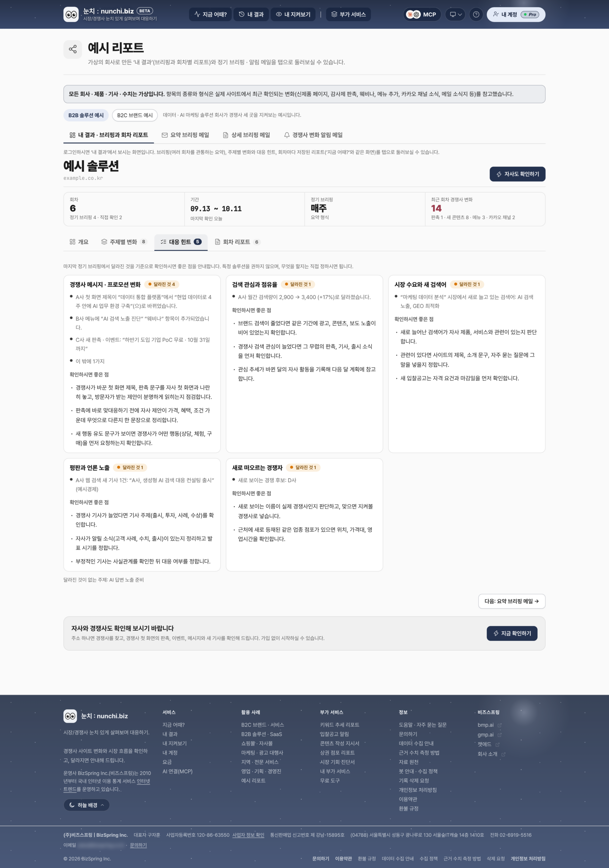Image resolution: width=609 pixels, height=868 pixels.
Task: Open 예시 리포트 link in footer 활용 사례
Action: pos(253,780)
